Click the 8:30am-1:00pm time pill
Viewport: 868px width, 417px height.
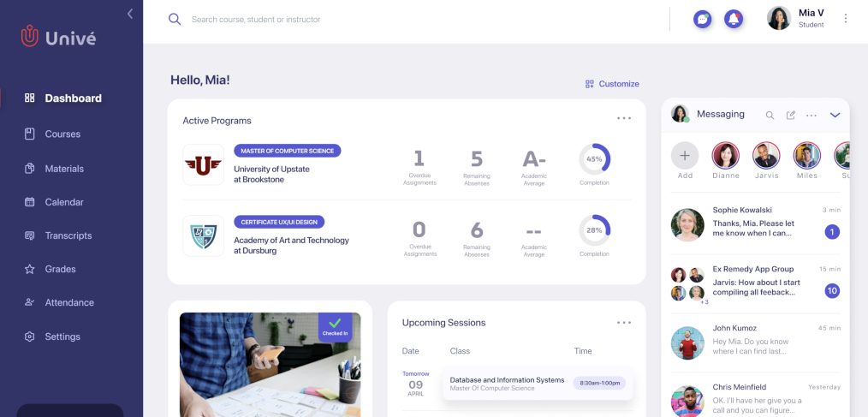point(599,384)
